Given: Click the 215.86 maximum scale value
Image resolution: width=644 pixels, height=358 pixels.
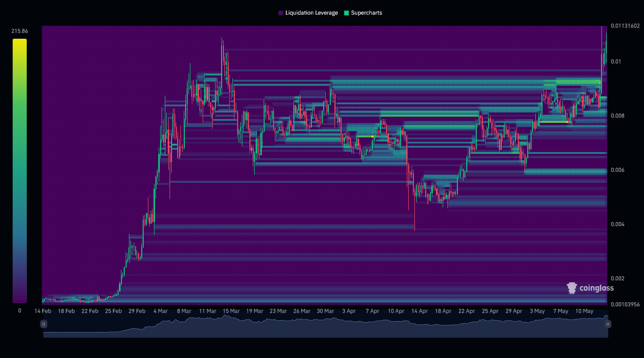Looking at the screenshot, I should coord(19,31).
